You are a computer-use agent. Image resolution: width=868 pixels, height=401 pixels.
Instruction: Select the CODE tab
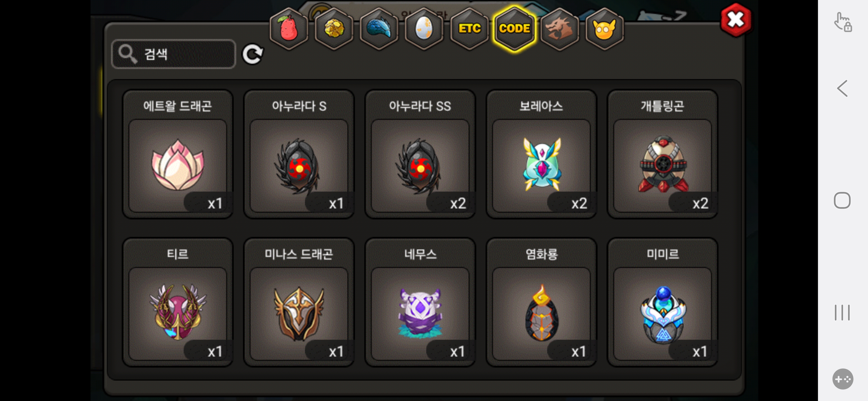[x=514, y=28]
